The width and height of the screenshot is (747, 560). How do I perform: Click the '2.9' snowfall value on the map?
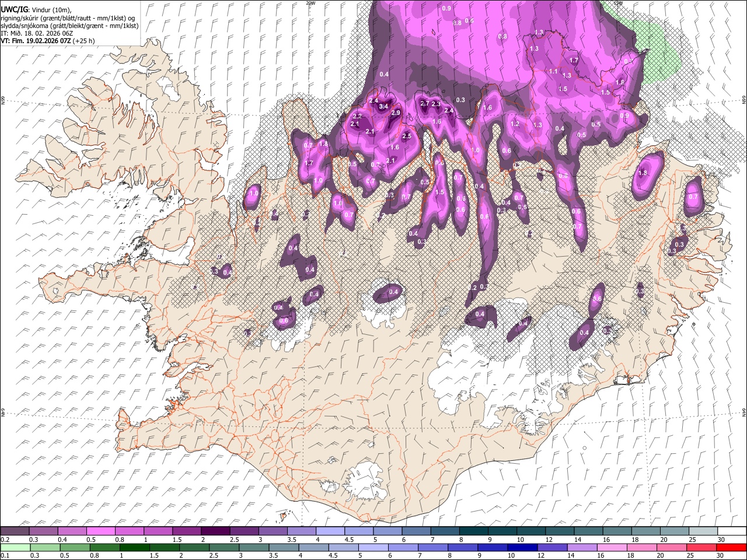396,113
